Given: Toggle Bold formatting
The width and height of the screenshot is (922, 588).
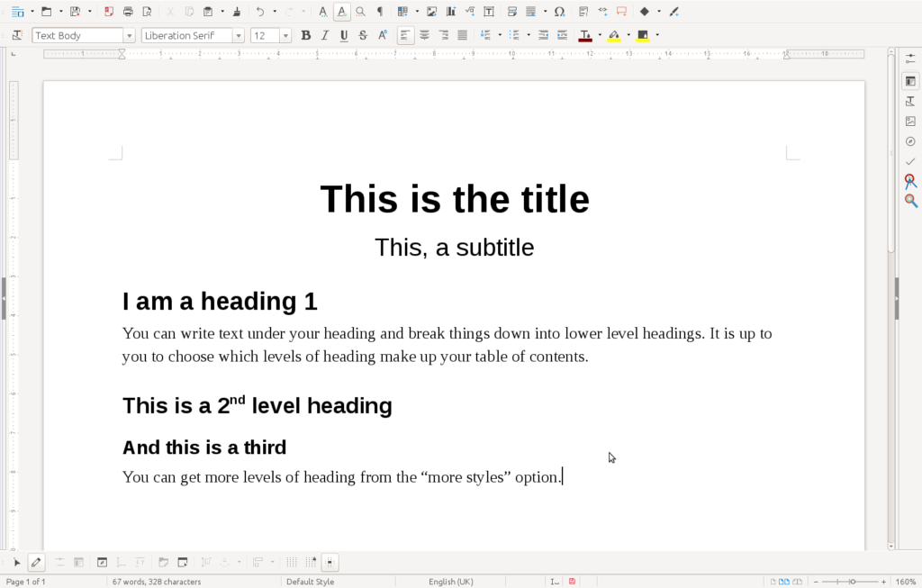Looking at the screenshot, I should [x=306, y=35].
